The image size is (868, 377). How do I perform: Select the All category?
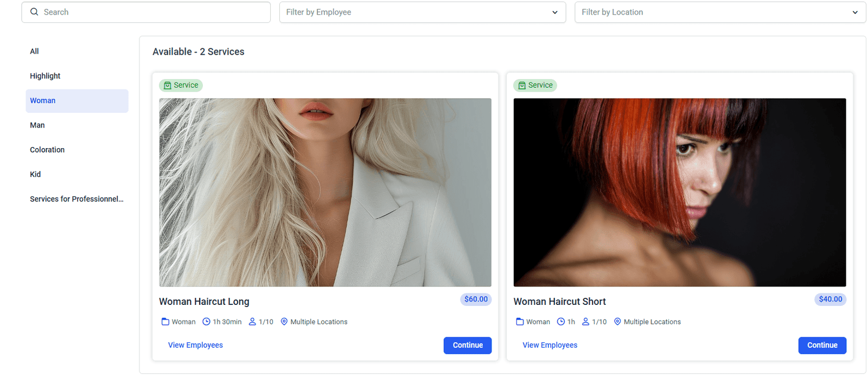(77, 52)
